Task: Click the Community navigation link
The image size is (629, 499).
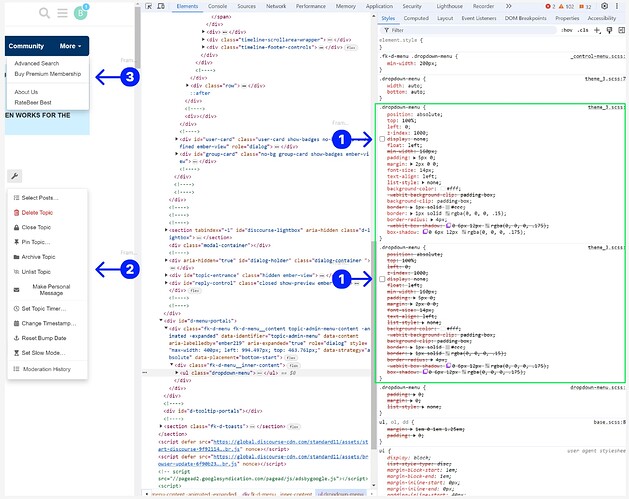Action: click(x=26, y=46)
